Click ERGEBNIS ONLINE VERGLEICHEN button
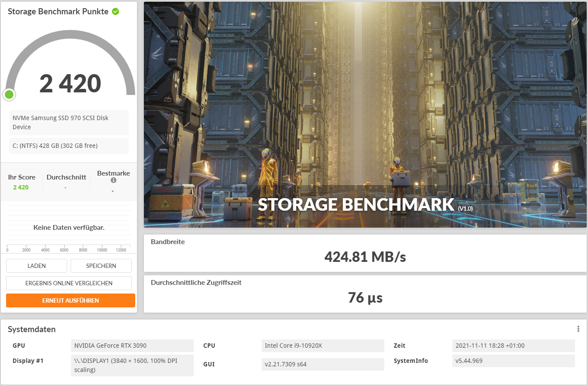The height and width of the screenshot is (385, 588). [69, 283]
